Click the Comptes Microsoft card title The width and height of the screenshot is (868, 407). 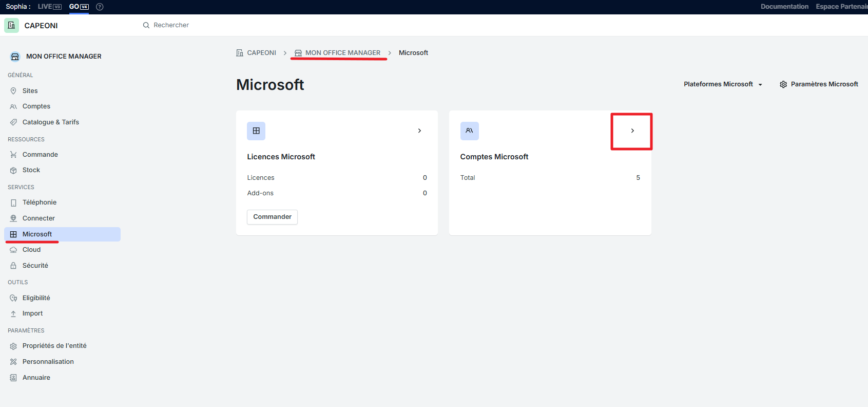[494, 157]
